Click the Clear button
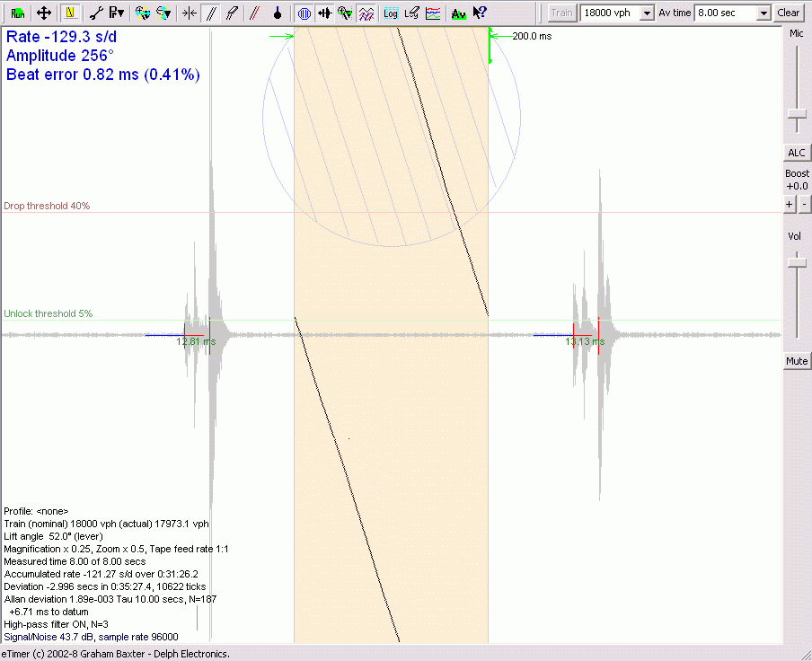 click(x=789, y=13)
